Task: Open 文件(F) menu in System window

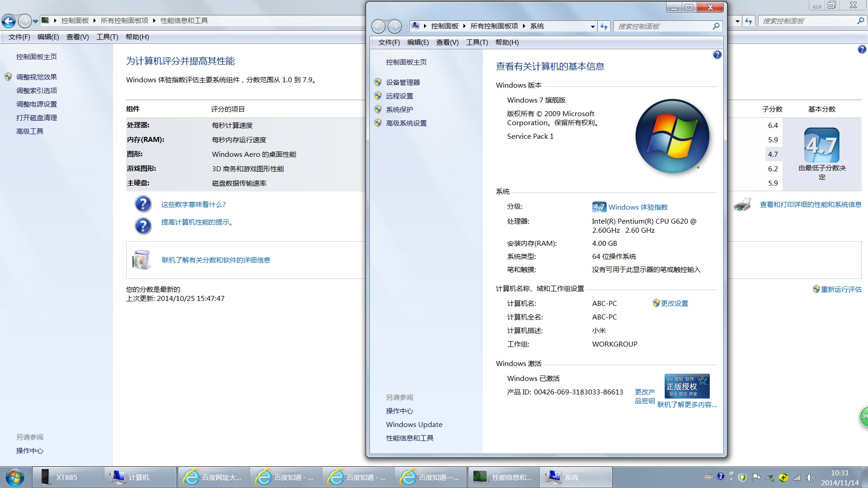Action: click(389, 42)
